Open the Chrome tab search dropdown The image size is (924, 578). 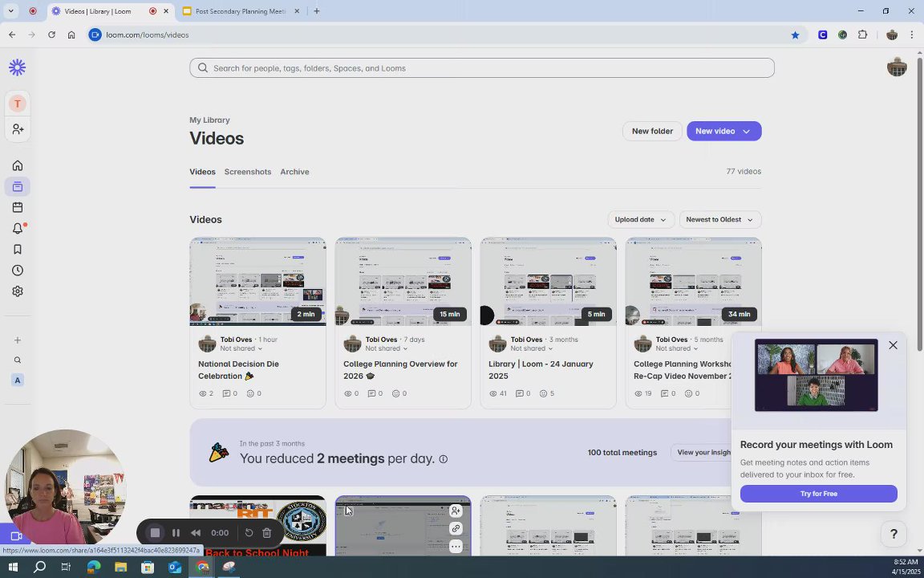10,11
